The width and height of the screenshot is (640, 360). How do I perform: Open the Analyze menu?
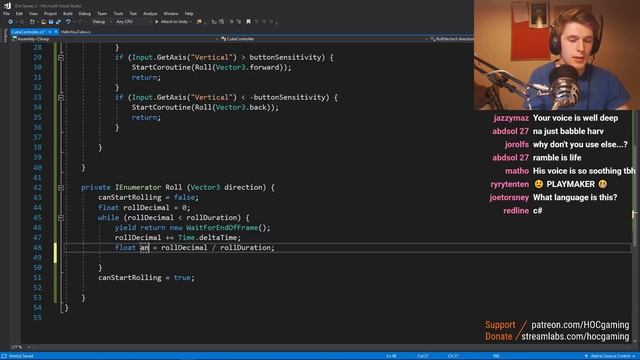pos(150,13)
